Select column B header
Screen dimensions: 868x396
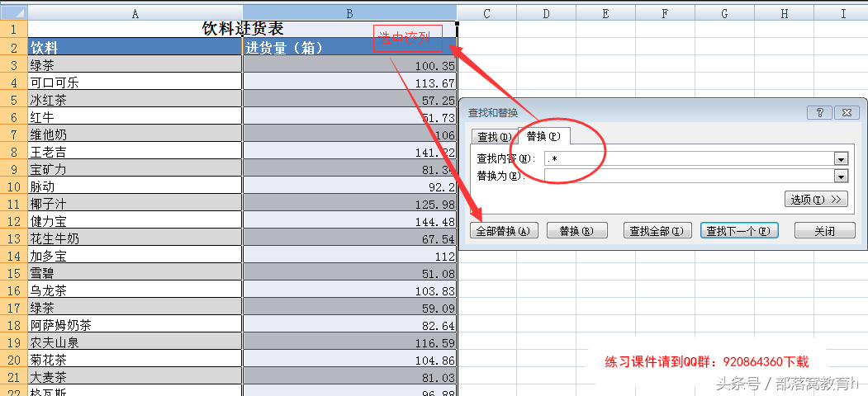point(350,13)
